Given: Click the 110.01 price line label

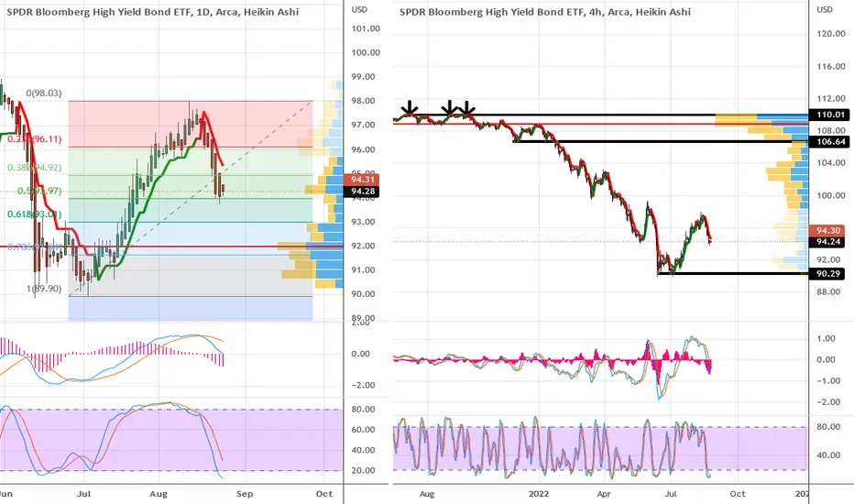Looking at the screenshot, I should pyautogui.click(x=830, y=115).
